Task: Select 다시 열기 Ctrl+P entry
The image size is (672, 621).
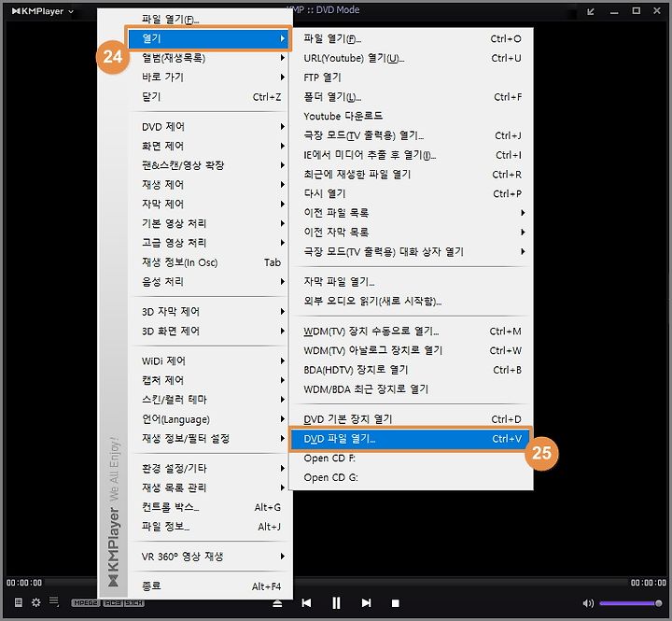Action: point(413,193)
